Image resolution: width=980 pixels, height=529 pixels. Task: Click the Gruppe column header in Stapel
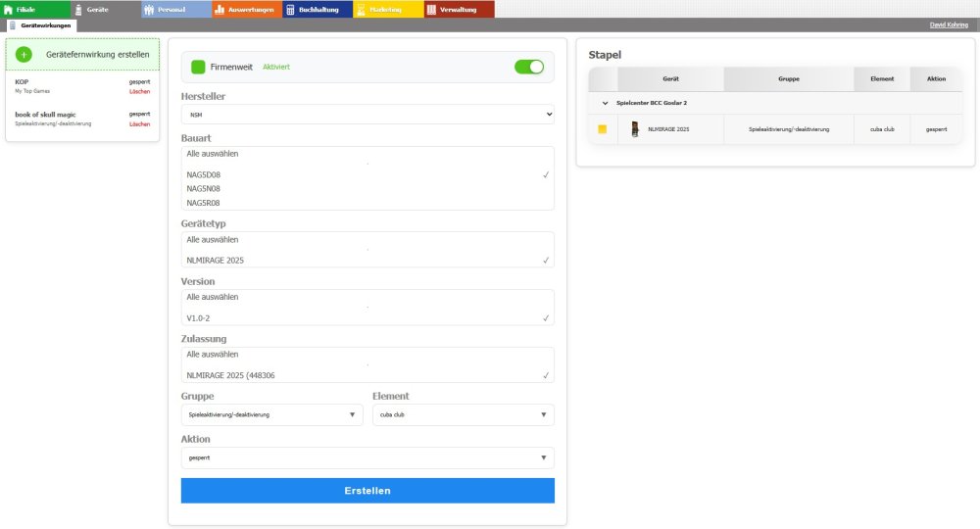(x=789, y=78)
